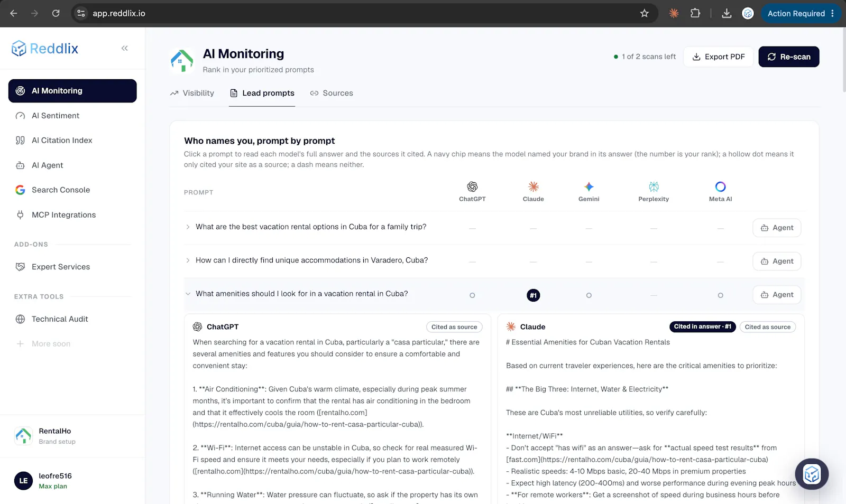Bookmark page with star icon
The width and height of the screenshot is (846, 504).
tap(644, 13)
